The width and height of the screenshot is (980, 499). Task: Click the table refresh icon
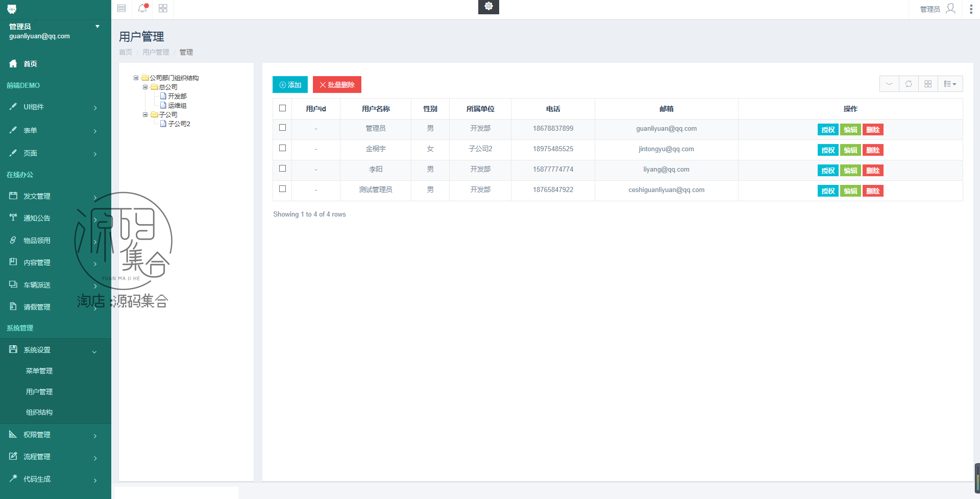(909, 84)
